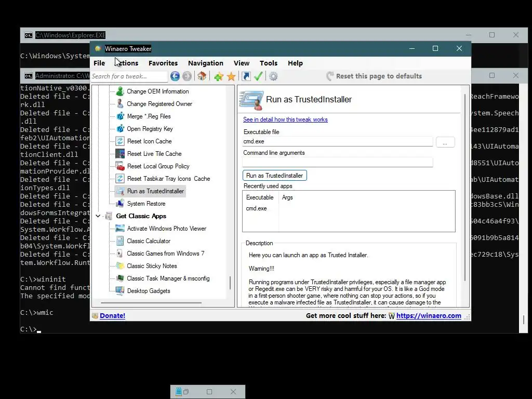Click the tweak tree vertical scrollbar
Image resolution: width=532 pixels, height=399 pixels.
[x=230, y=282]
